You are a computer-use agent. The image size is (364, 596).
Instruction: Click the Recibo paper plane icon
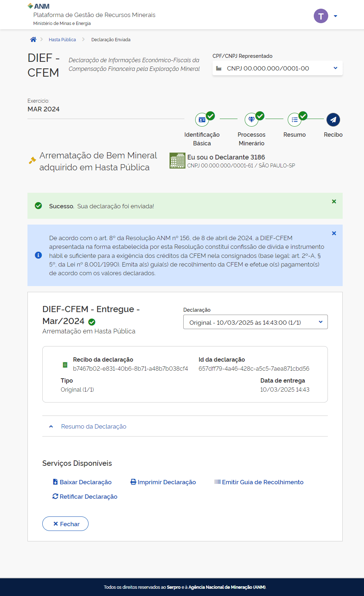click(333, 120)
